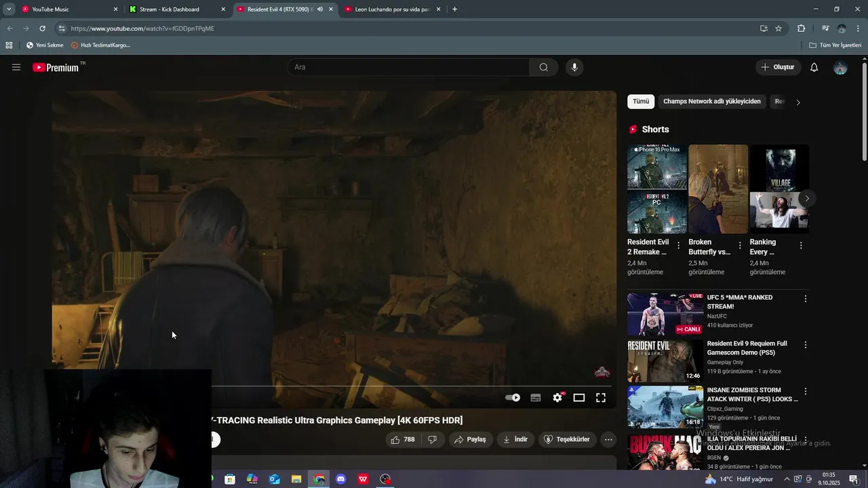The image size is (868, 488).
Task: Go back in browser history
Action: coord(9,28)
